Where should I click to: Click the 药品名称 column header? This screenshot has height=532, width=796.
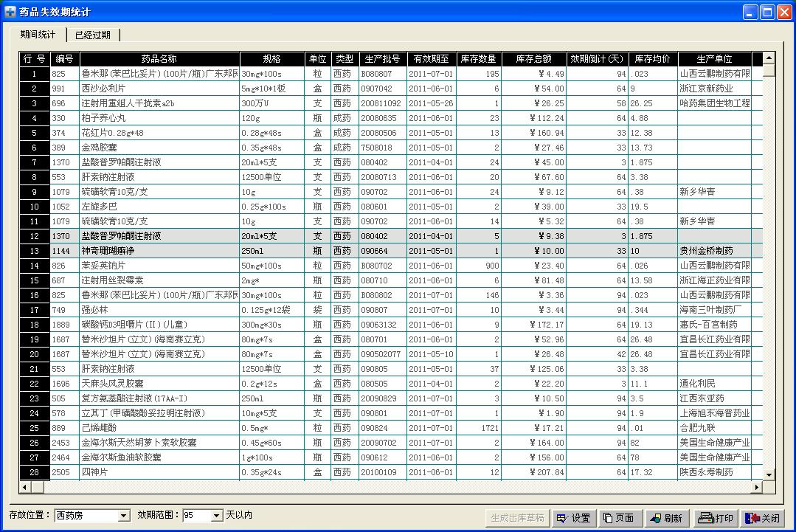(x=159, y=59)
